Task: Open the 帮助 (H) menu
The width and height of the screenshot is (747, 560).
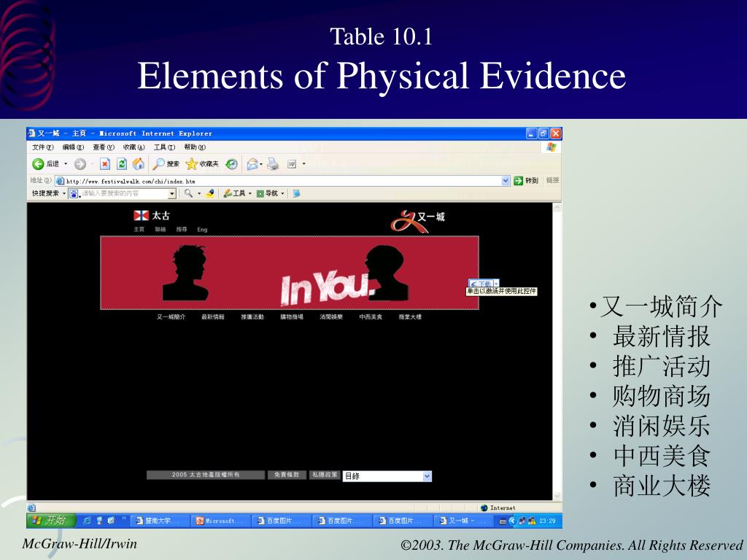Action: coord(195,147)
